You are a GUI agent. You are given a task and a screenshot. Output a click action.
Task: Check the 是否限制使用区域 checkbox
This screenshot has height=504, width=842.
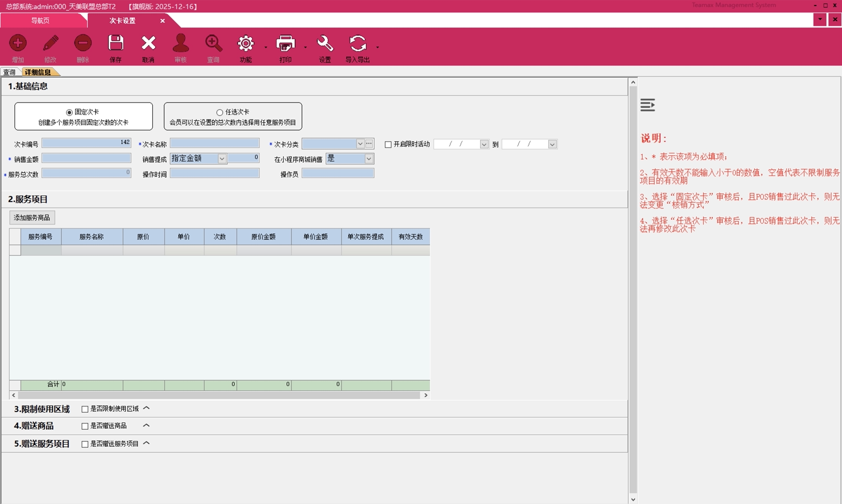tap(85, 409)
